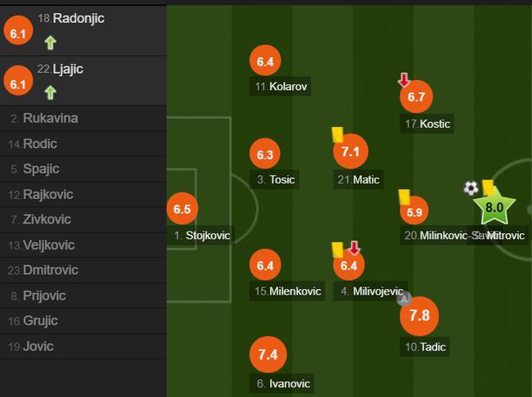Select Mitrovic's green star 8.0 rating

[494, 207]
